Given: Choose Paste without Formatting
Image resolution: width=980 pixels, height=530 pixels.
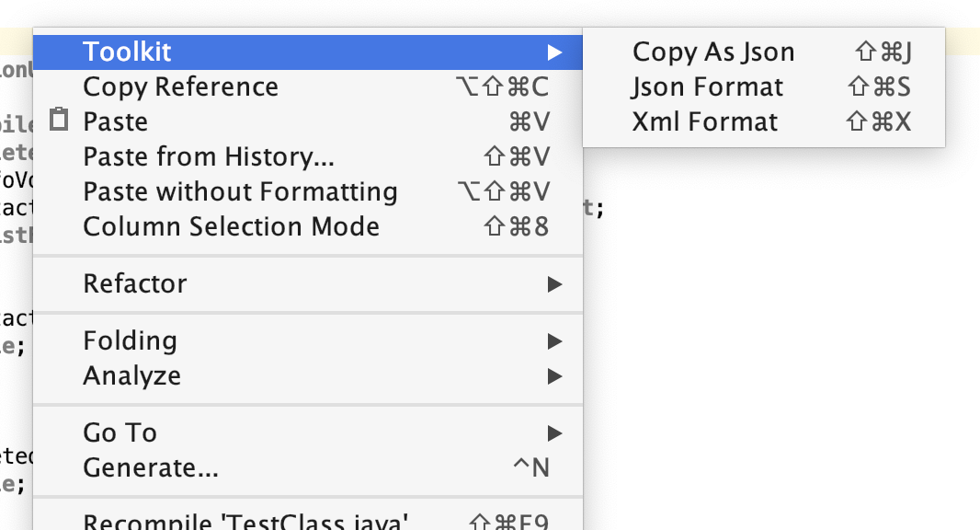Looking at the screenshot, I should pos(241,191).
